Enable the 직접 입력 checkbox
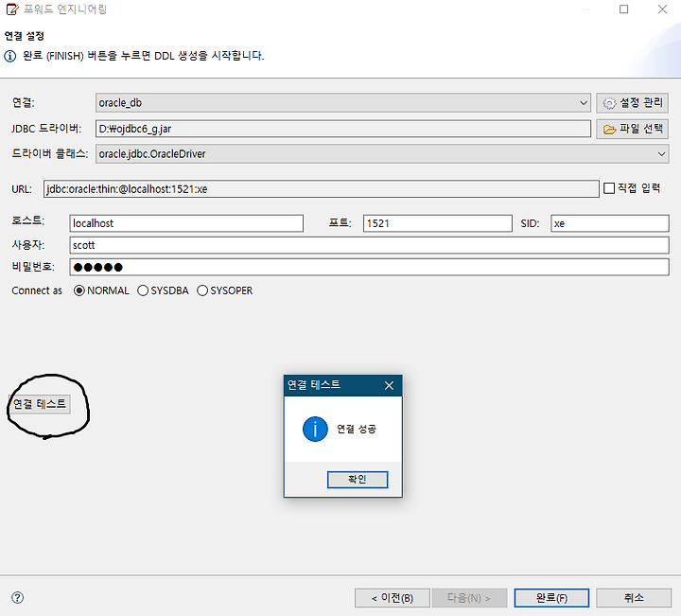 [x=609, y=188]
